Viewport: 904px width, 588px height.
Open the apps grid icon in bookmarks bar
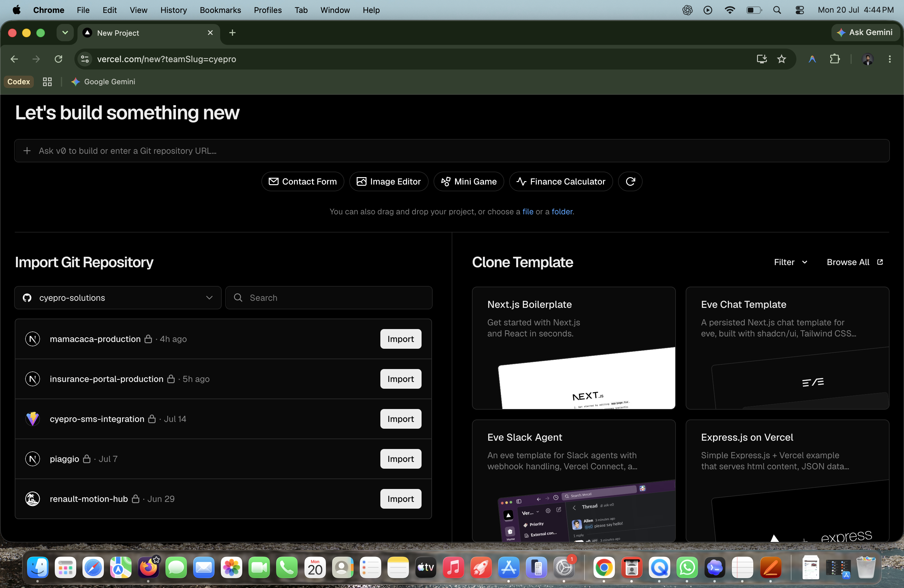pyautogui.click(x=47, y=82)
